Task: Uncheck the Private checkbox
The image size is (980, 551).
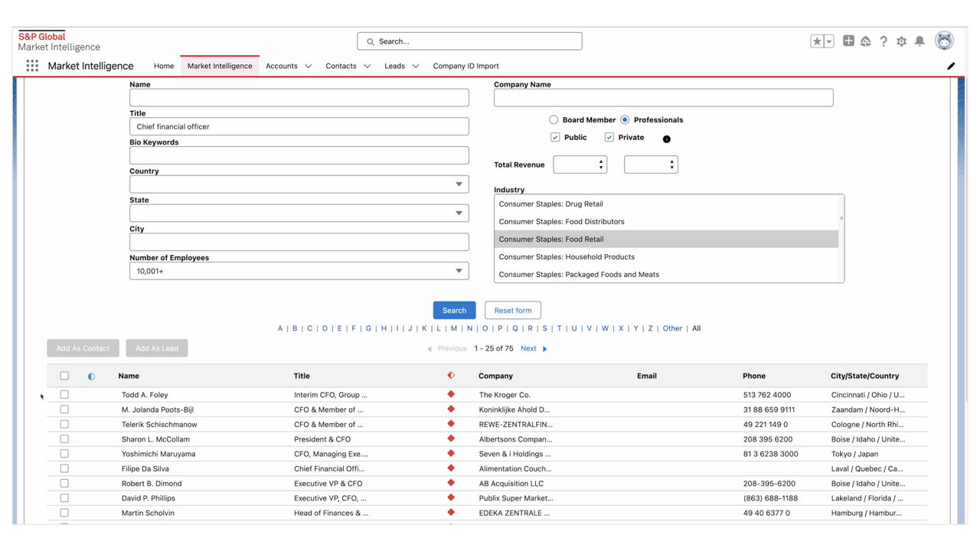Action: click(609, 138)
